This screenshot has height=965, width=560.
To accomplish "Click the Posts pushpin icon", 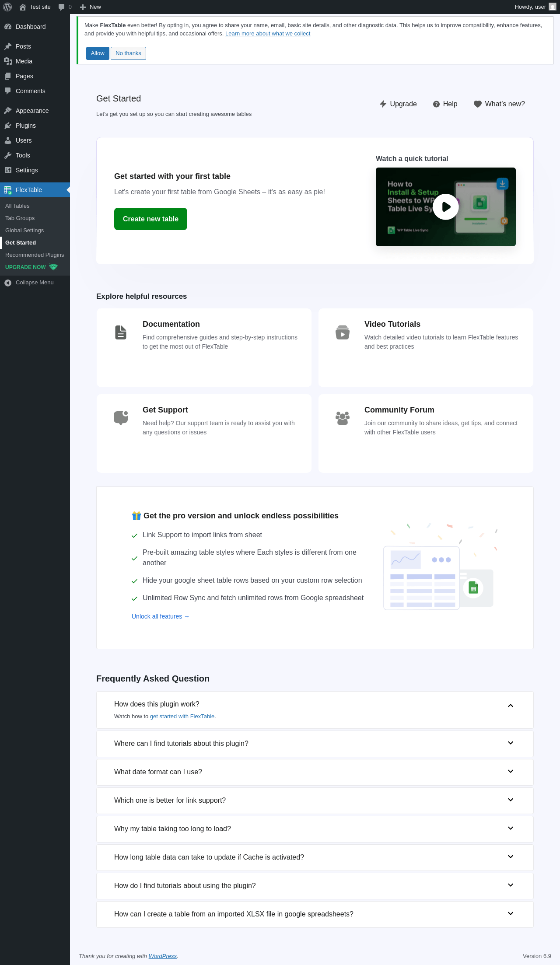I will tap(8, 46).
